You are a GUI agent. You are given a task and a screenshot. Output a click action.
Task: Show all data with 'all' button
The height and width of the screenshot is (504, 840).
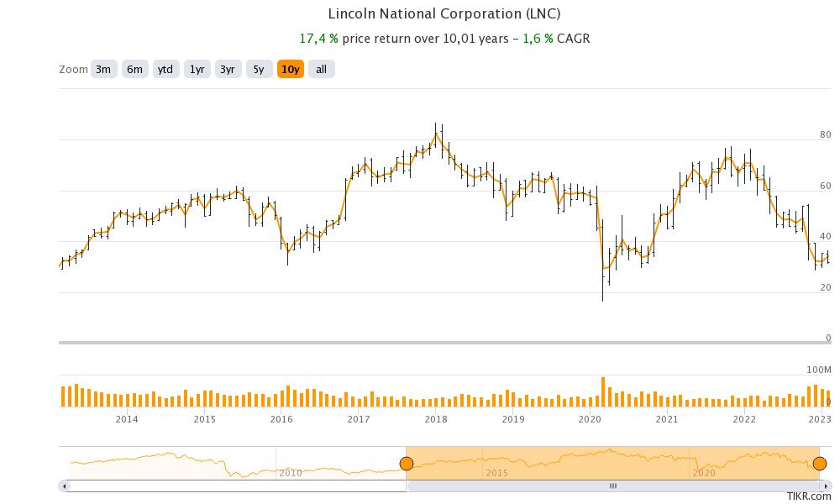[x=322, y=69]
